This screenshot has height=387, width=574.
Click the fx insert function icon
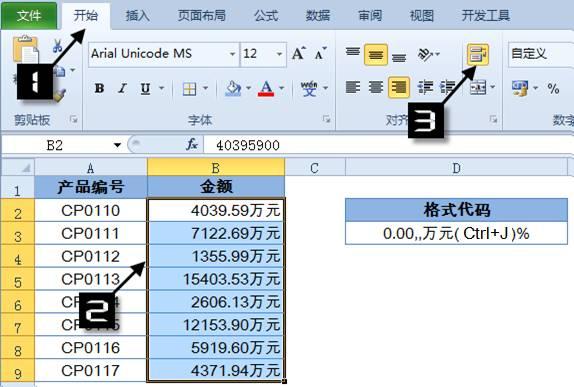click(x=192, y=145)
